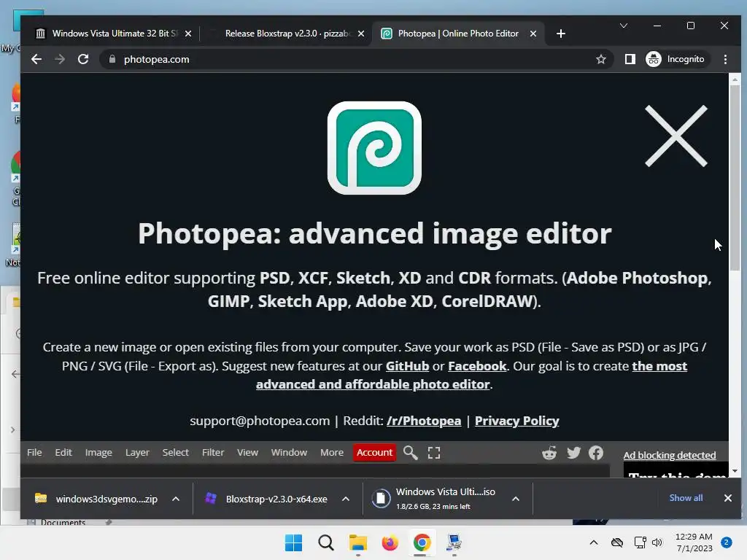The width and height of the screenshot is (747, 560).
Task: Follow the GitHub link
Action: coord(407,366)
